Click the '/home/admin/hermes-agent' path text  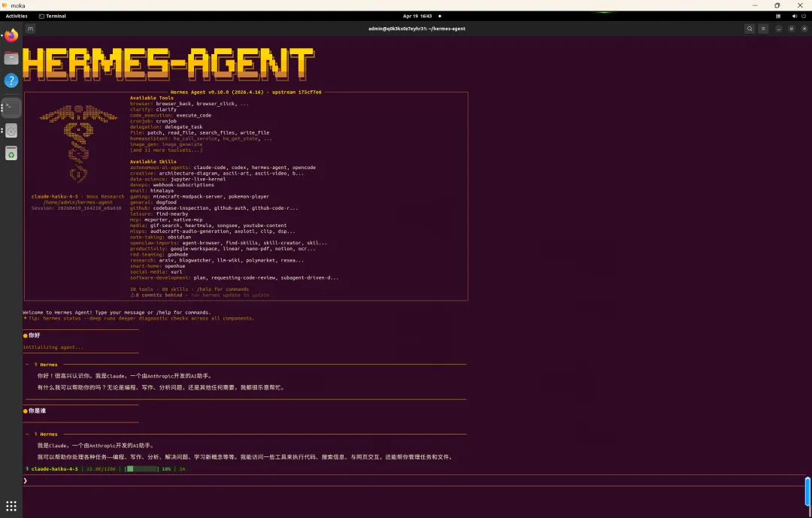click(77, 202)
